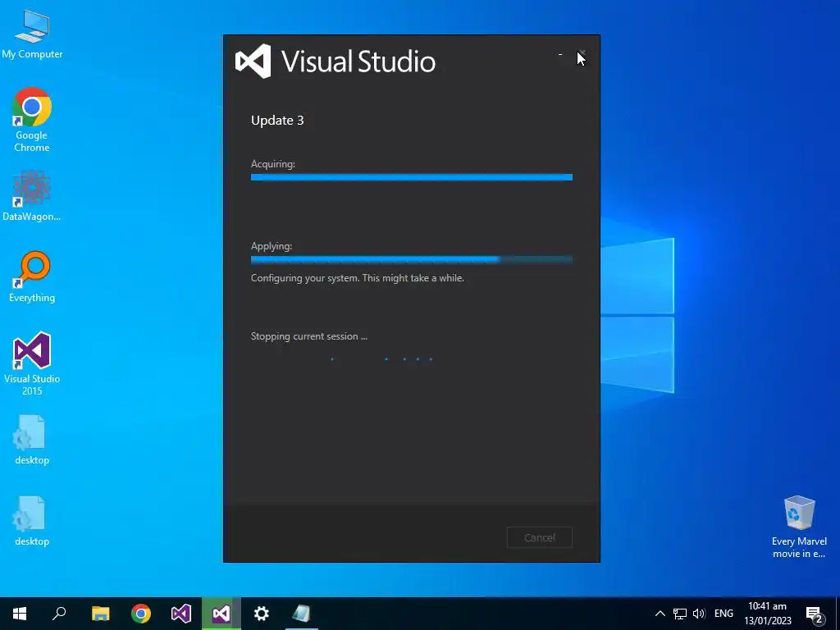Click the Show desktop sliver at taskbar edge
The image size is (840, 630).
click(x=838, y=614)
